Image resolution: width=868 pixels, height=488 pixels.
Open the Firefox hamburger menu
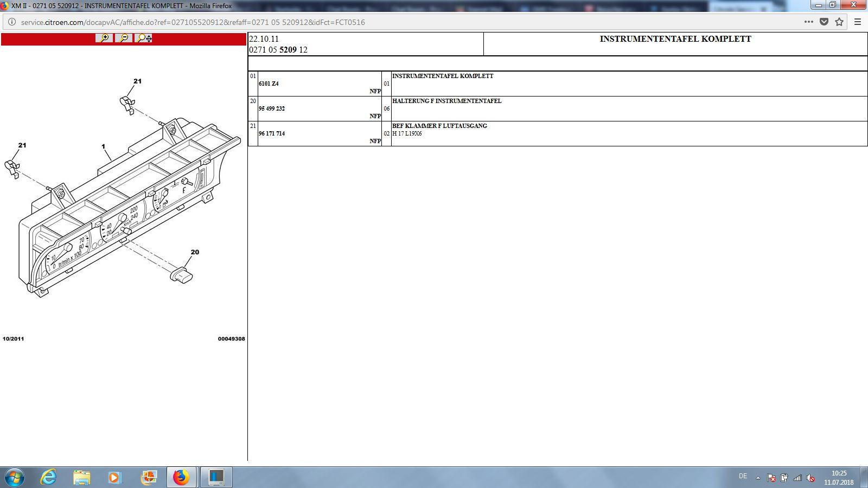coord(858,22)
